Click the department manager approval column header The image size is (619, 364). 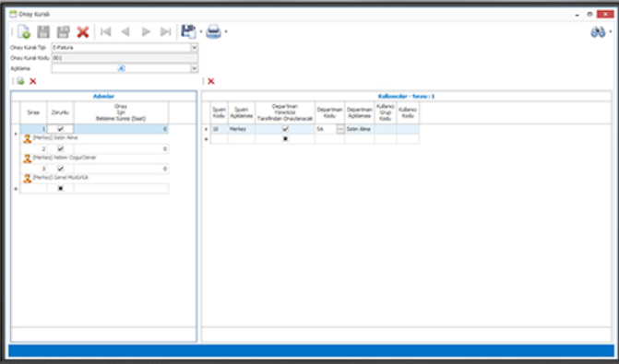tap(285, 112)
